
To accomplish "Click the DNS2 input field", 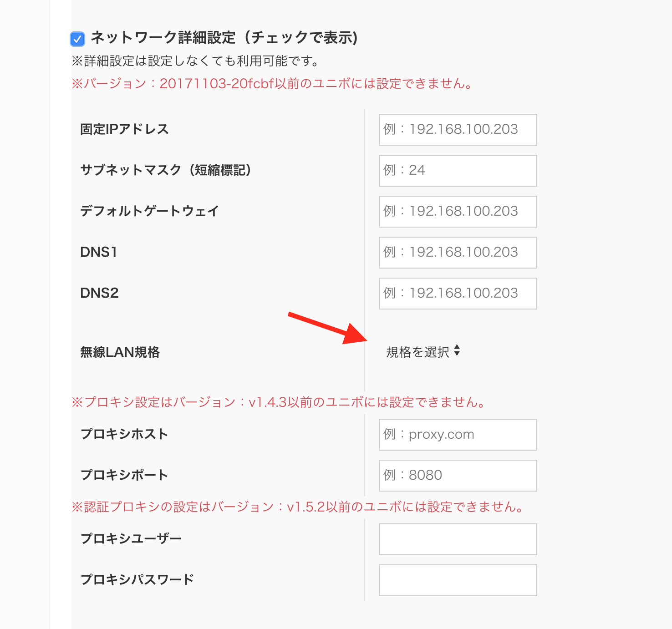I will click(x=458, y=294).
